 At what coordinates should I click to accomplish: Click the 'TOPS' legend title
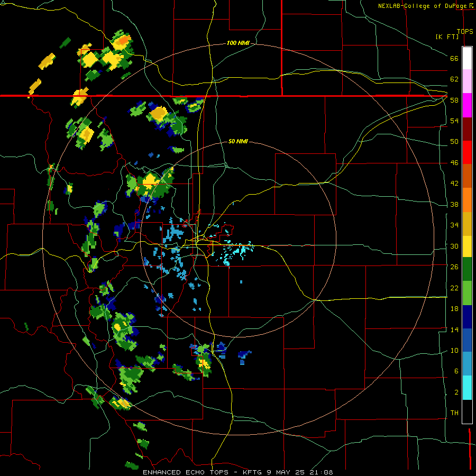465,32
